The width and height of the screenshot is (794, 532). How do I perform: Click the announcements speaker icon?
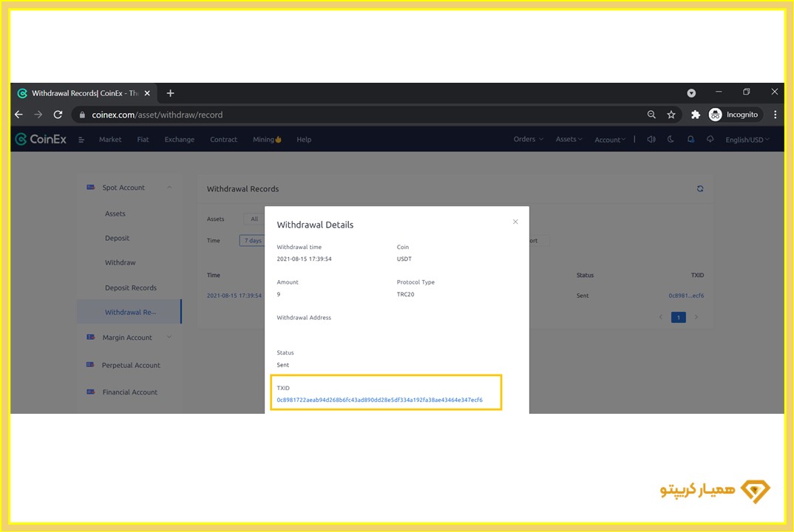[651, 139]
